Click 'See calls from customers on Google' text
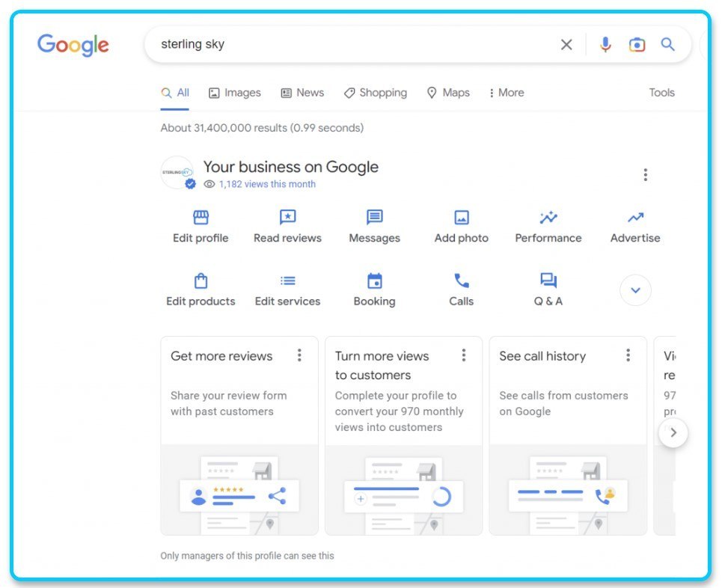This screenshot has height=588, width=722. 563,403
